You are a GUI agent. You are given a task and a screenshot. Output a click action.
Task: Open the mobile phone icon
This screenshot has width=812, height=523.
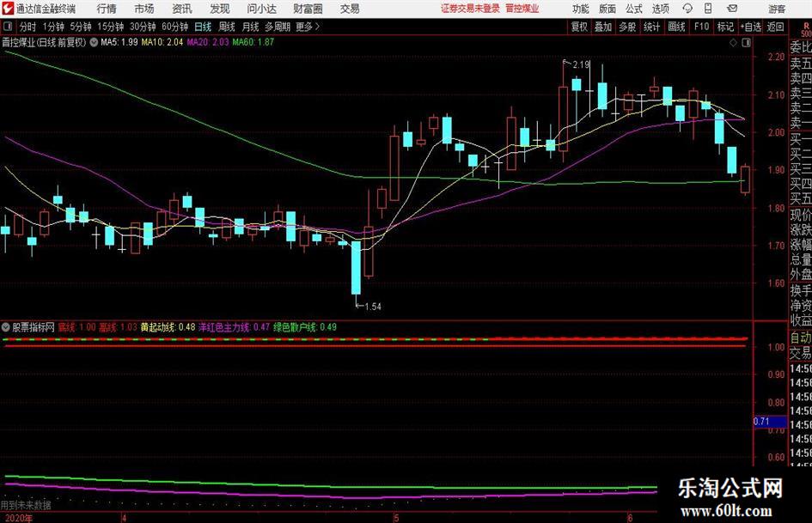click(708, 9)
